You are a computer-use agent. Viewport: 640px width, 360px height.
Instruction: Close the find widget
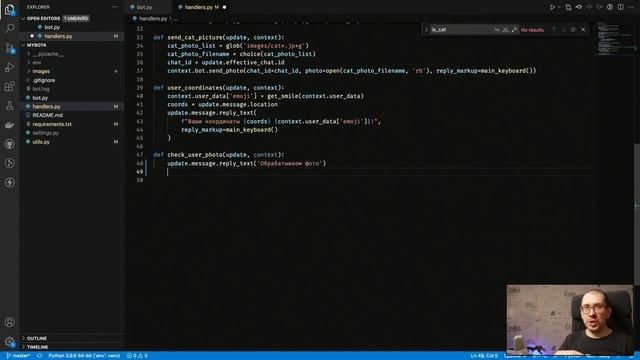point(583,30)
